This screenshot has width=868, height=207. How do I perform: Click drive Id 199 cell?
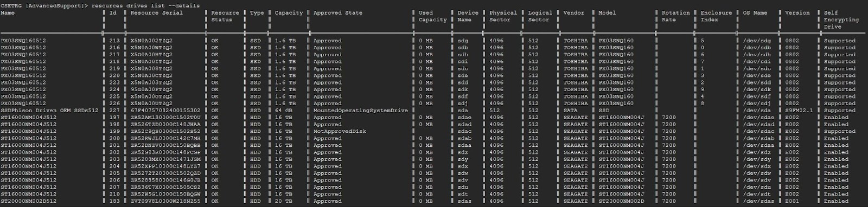point(114,131)
